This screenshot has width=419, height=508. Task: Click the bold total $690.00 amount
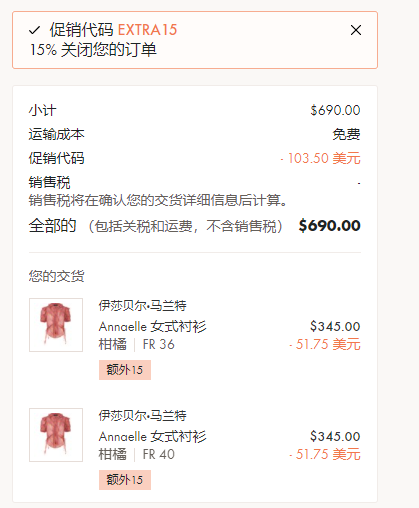click(x=330, y=226)
